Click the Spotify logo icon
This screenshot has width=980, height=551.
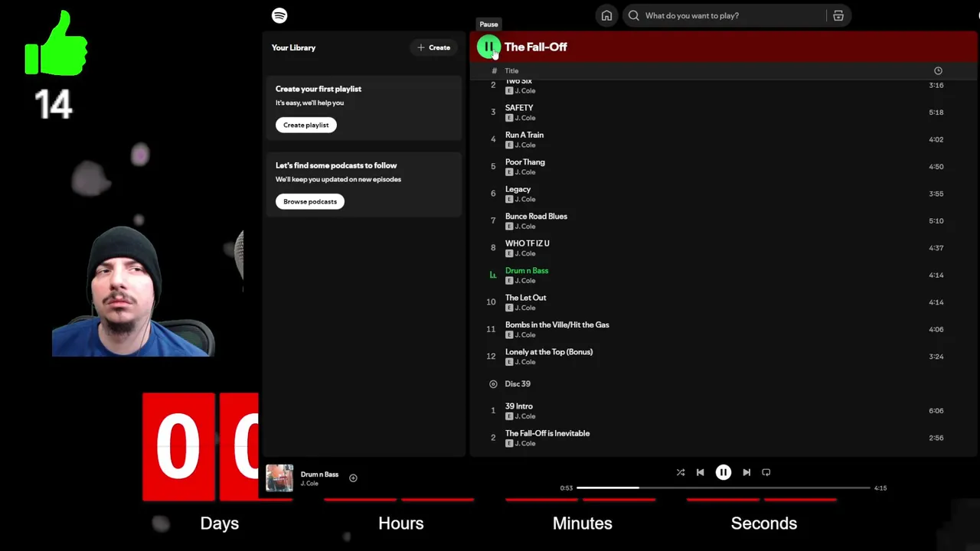tap(279, 15)
